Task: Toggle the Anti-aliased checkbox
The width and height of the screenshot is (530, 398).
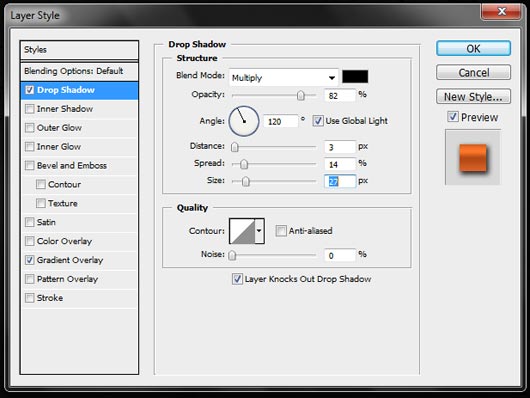Action: [281, 231]
